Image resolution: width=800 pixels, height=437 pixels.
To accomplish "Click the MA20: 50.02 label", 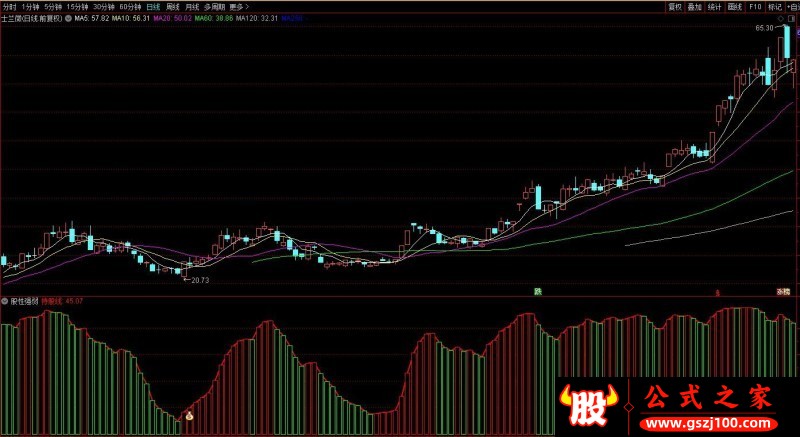I will coord(172,18).
